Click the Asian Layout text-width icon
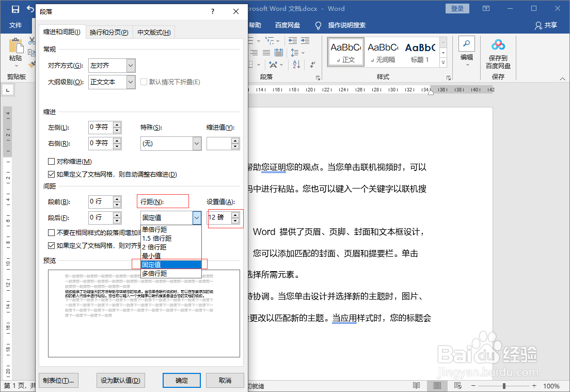This screenshot has height=392, width=570. (273, 65)
